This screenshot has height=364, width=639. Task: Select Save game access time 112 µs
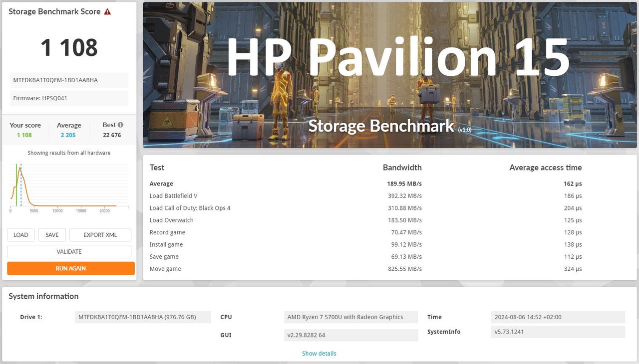click(x=573, y=257)
